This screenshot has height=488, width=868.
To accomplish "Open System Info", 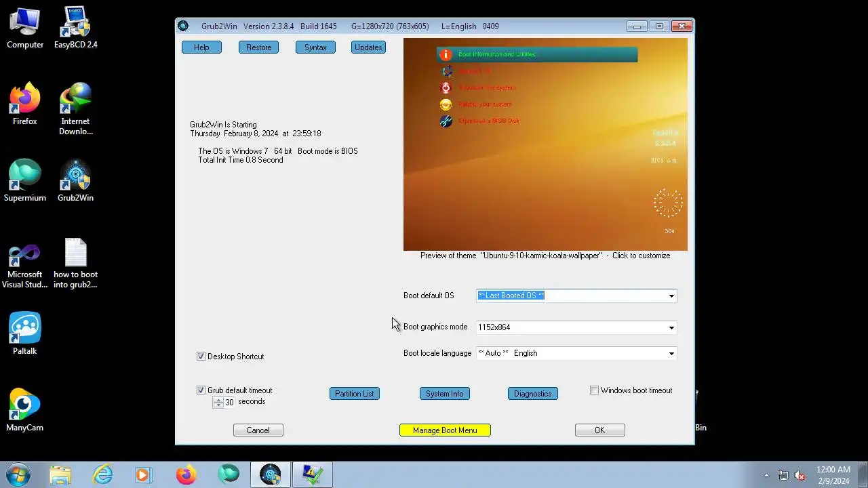I will pyautogui.click(x=445, y=394).
